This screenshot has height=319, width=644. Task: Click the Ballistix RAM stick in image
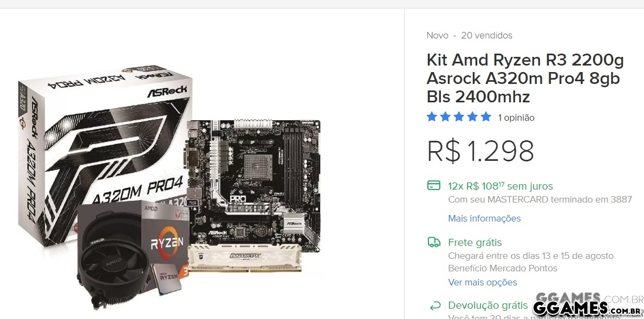pyautogui.click(x=245, y=258)
